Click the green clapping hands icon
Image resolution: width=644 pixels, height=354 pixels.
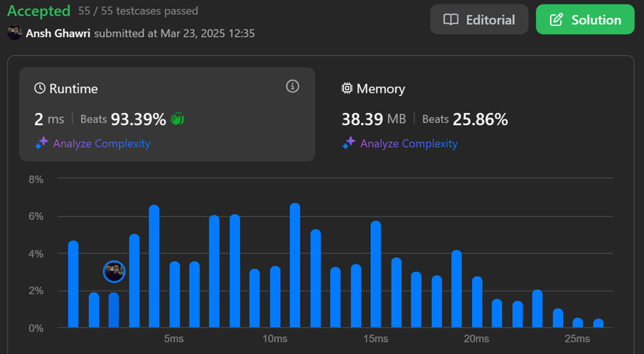coord(177,119)
